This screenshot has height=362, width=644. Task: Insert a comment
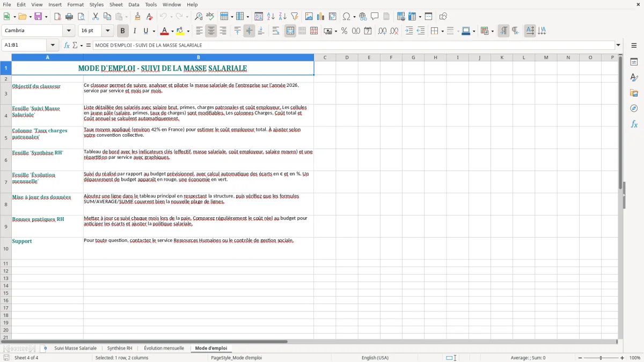pyautogui.click(x=375, y=17)
